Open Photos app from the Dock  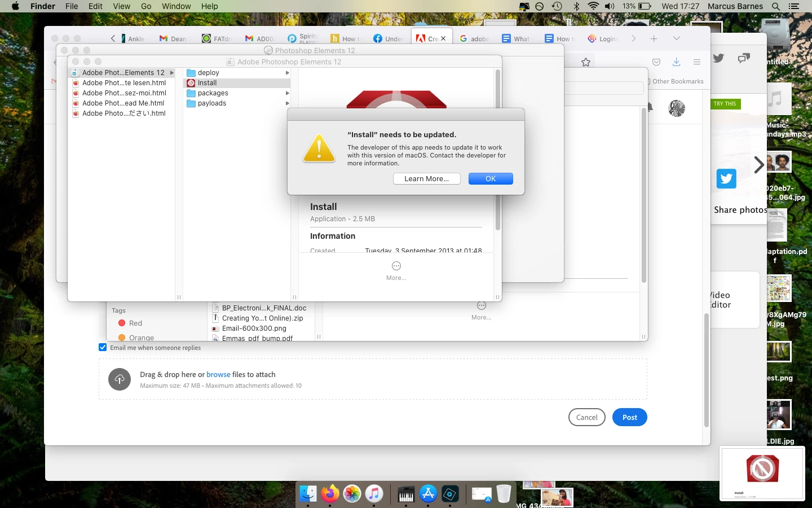point(352,494)
